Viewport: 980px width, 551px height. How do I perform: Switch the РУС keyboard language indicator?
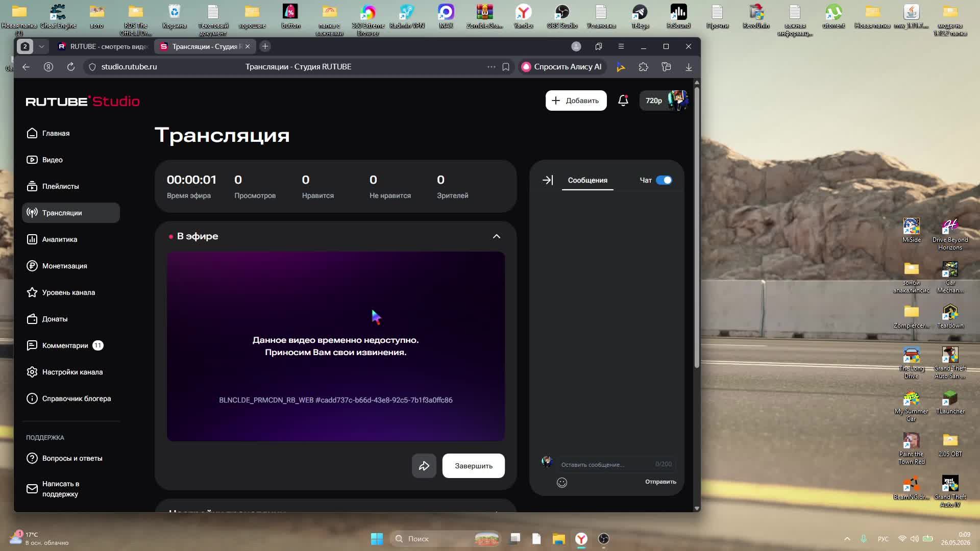(x=883, y=539)
